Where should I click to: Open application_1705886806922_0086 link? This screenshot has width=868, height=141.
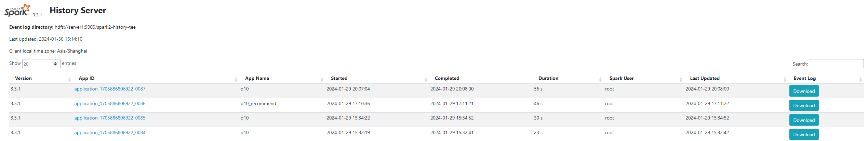(110, 103)
